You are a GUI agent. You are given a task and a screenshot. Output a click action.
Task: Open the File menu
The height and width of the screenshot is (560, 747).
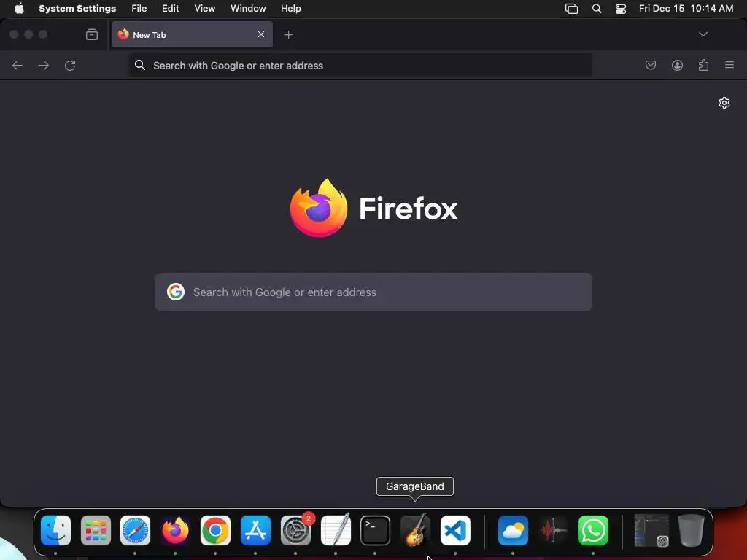click(139, 9)
